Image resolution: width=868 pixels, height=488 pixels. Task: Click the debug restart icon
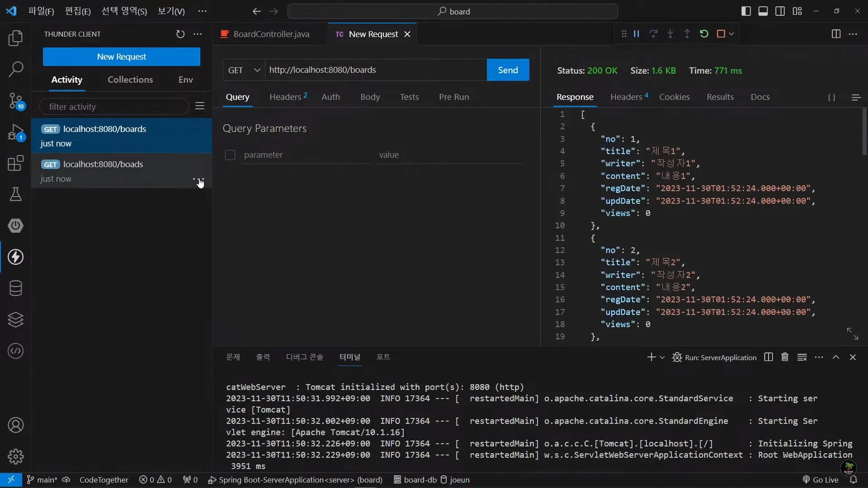point(704,34)
